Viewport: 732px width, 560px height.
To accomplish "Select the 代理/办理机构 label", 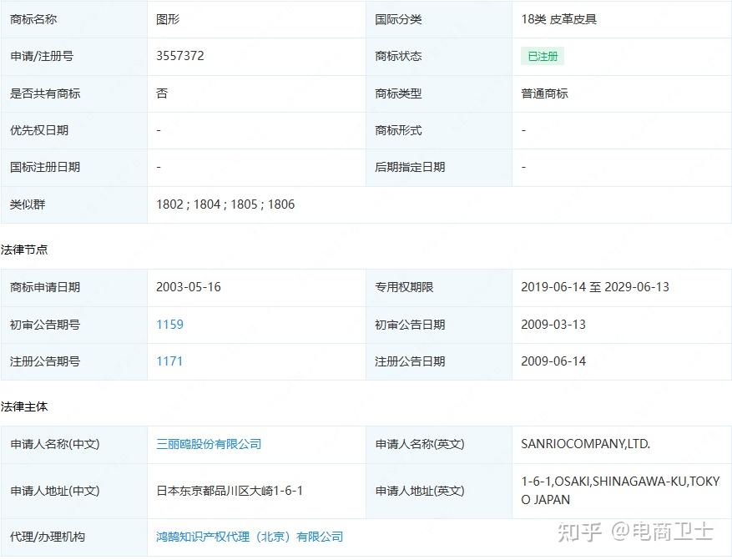I will (x=48, y=537).
